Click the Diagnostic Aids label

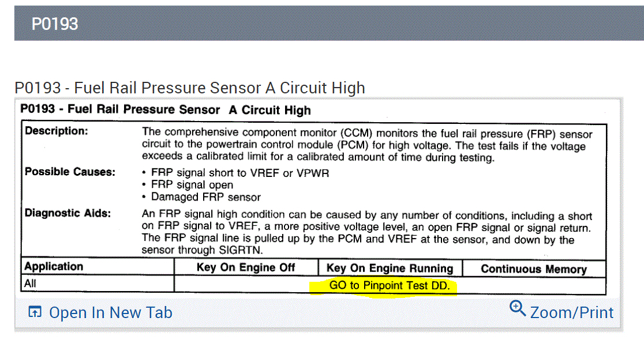click(68, 213)
